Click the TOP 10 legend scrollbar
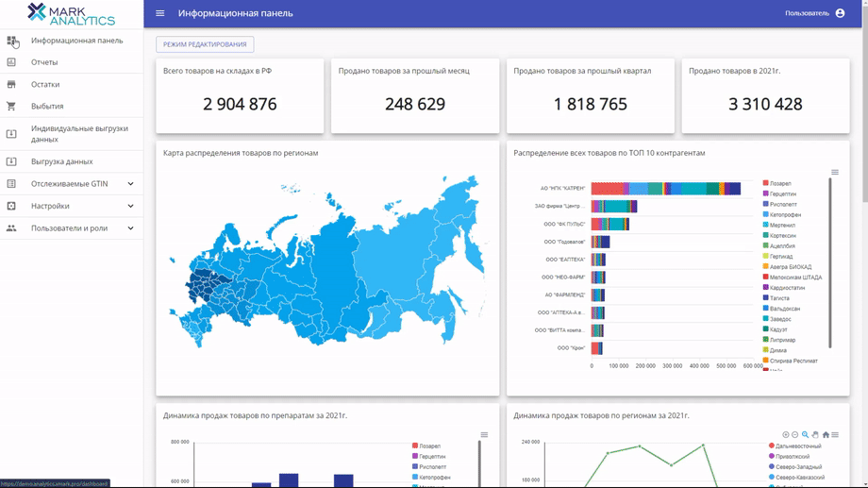The width and height of the screenshot is (868, 488). [830, 263]
